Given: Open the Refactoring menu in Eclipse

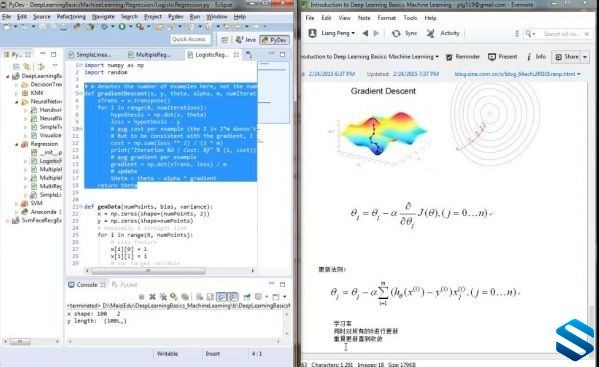Looking at the screenshot, I should pyautogui.click(x=71, y=17).
